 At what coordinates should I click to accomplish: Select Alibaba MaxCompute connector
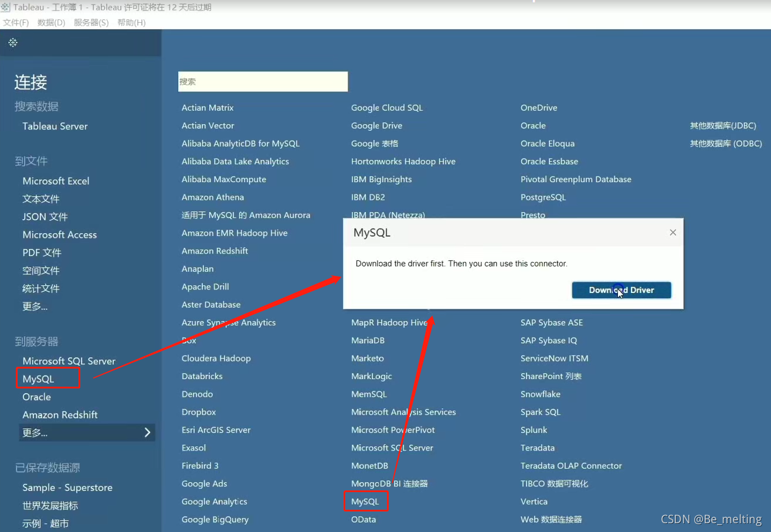click(x=224, y=179)
